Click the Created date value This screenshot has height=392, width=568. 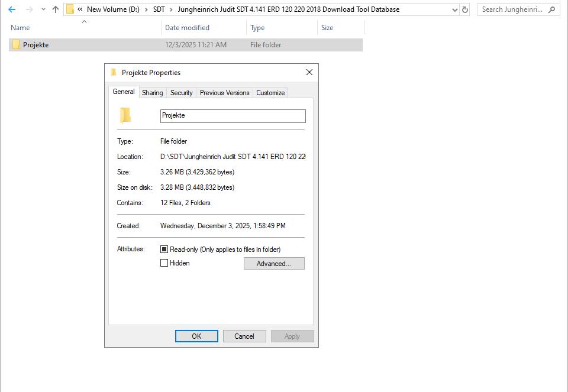(223, 226)
